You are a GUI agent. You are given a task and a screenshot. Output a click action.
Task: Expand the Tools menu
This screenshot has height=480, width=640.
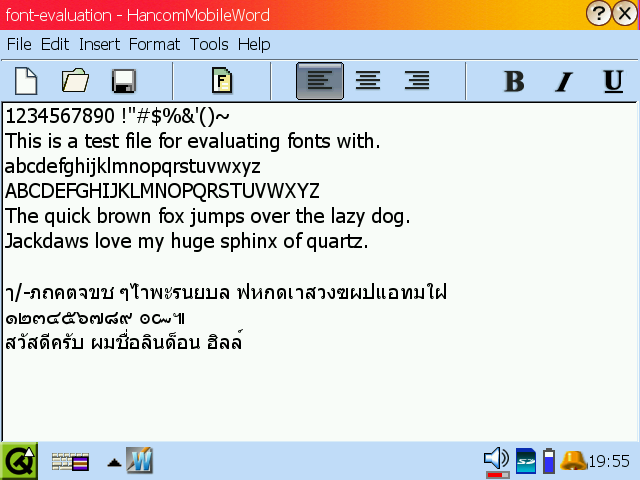point(209,44)
